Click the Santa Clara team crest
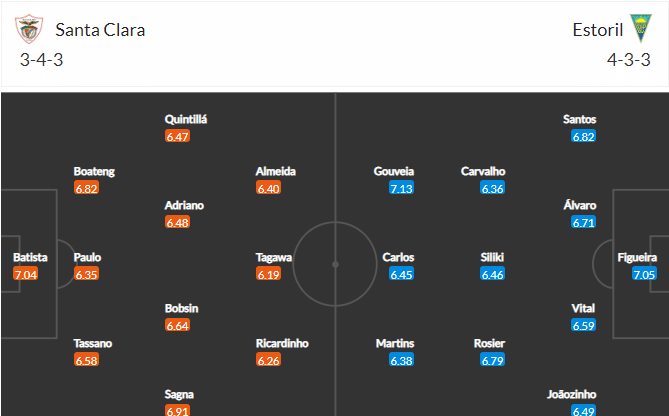This screenshot has height=416, width=669. click(29, 29)
